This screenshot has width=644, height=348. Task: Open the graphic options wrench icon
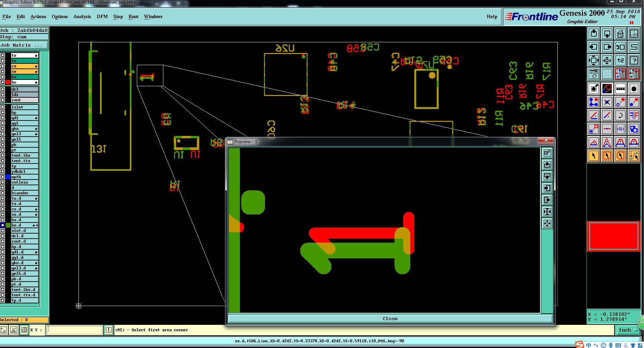tap(594, 74)
